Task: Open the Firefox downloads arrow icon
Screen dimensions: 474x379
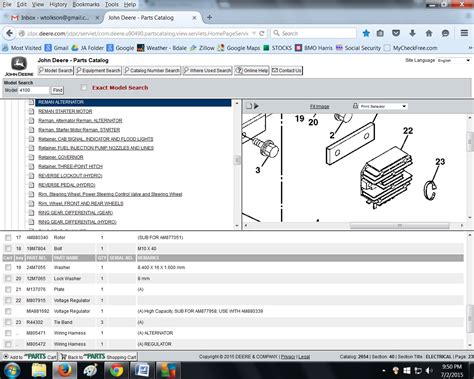Action: click(412, 33)
